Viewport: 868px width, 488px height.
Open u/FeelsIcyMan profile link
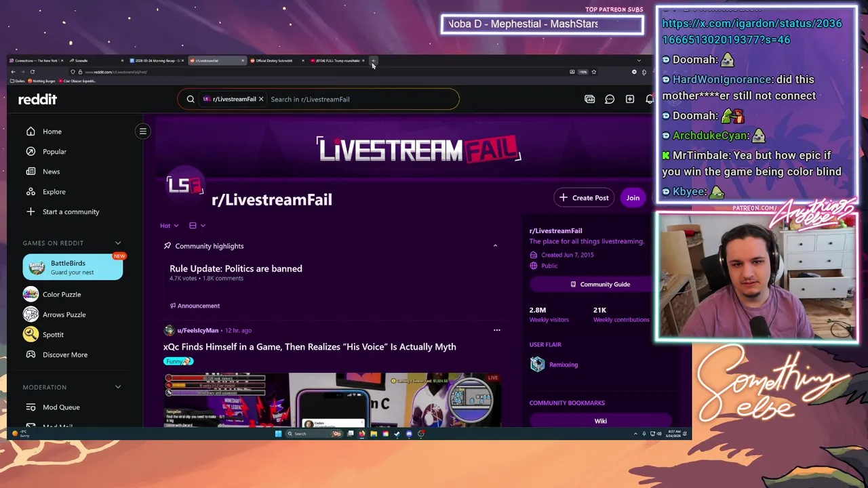click(198, 331)
